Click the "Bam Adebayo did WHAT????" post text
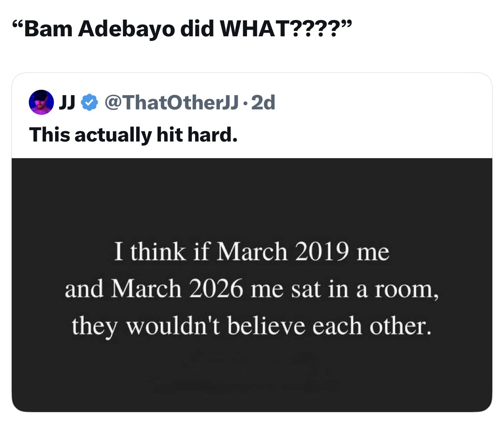504x430 pixels. [185, 28]
